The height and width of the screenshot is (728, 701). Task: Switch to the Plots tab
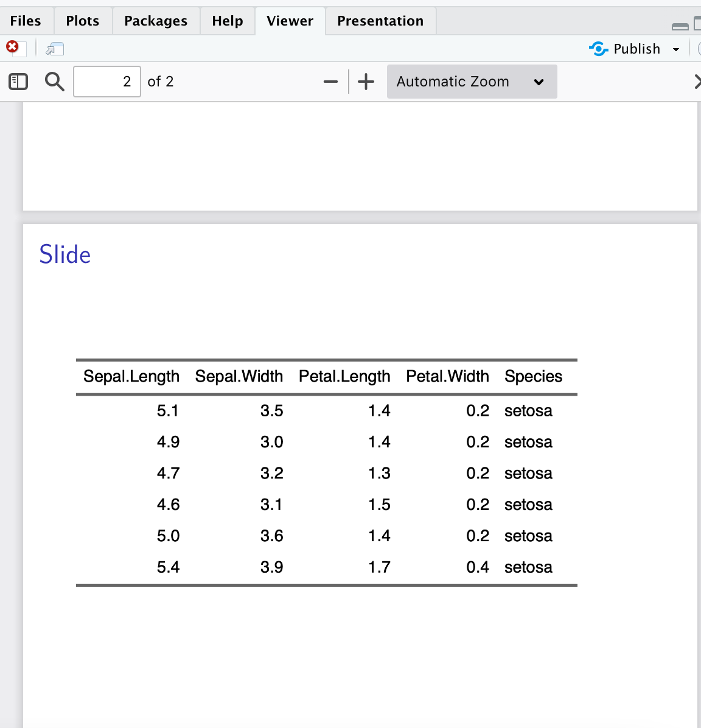pos(83,21)
